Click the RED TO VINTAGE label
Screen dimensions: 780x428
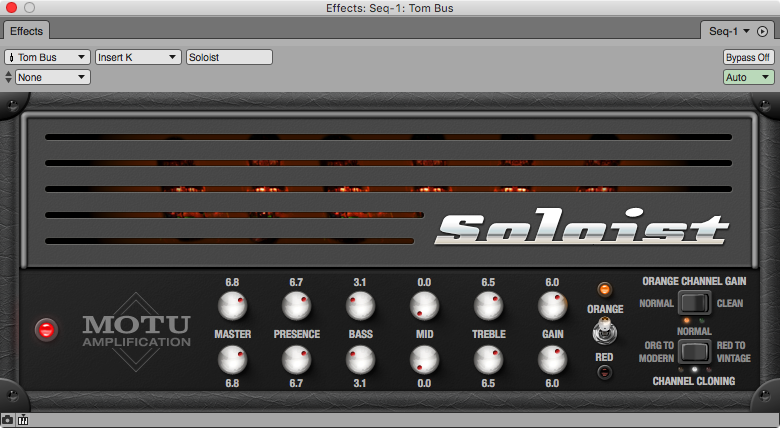pyautogui.click(x=734, y=351)
